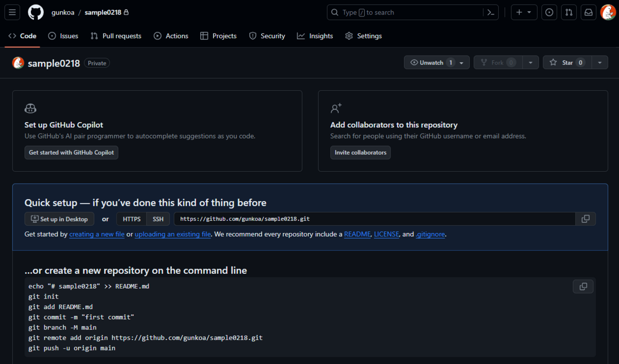Click the 'git init' command line
This screenshot has height=364, width=619.
click(x=44, y=296)
